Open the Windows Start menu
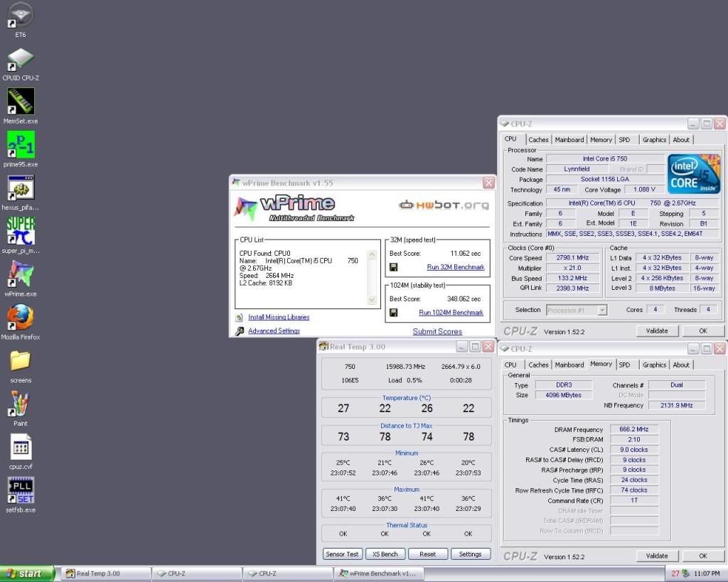The width and height of the screenshot is (728, 582). 28,573
